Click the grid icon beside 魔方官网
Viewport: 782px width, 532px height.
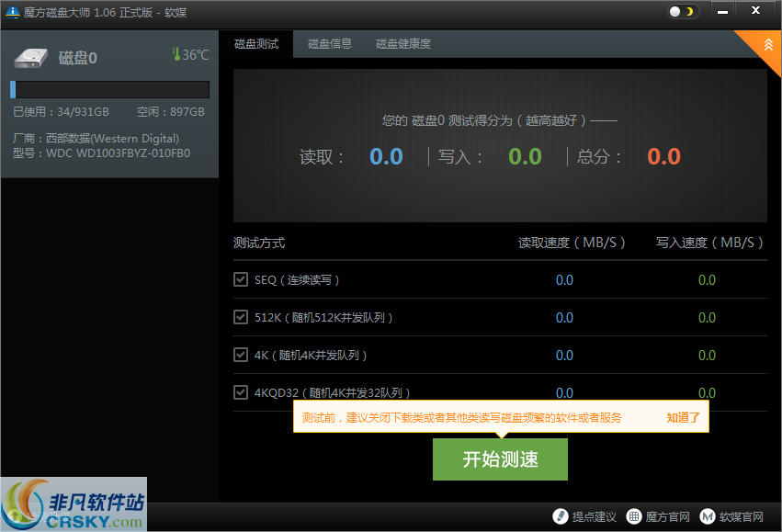pos(633,516)
